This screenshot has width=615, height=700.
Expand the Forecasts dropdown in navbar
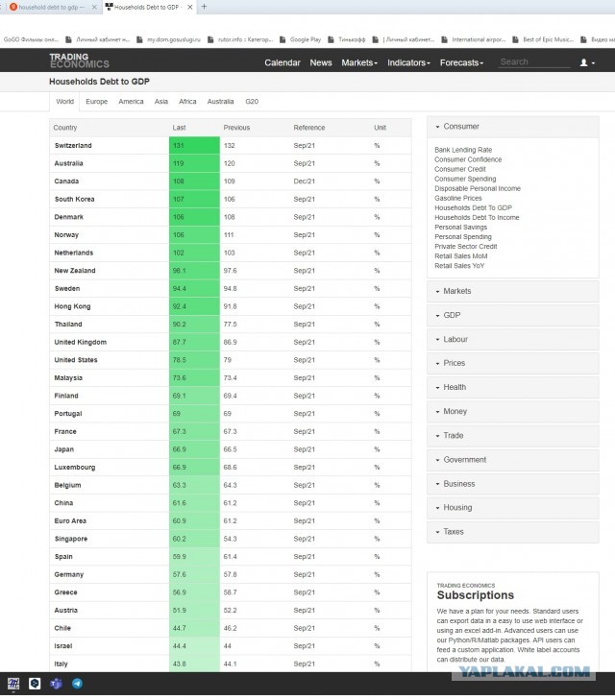[x=462, y=63]
